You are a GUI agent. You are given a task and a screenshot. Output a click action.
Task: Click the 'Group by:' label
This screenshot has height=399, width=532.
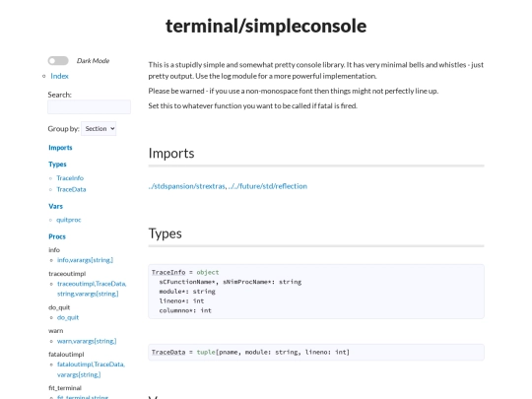(63, 129)
